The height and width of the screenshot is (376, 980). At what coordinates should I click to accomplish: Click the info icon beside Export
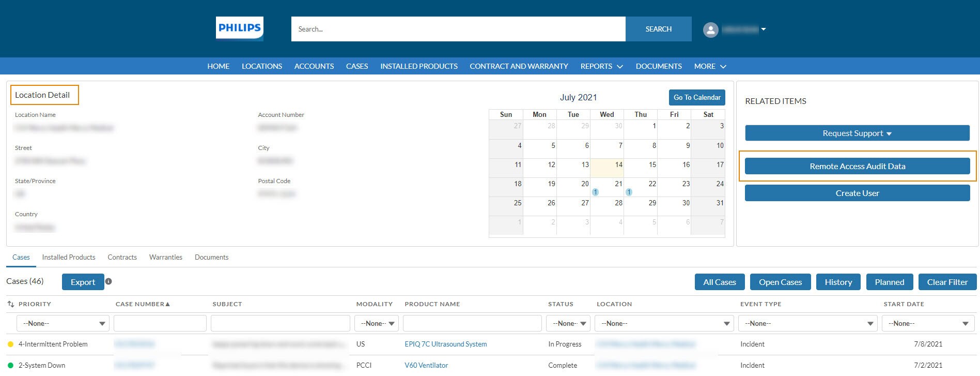tap(108, 281)
